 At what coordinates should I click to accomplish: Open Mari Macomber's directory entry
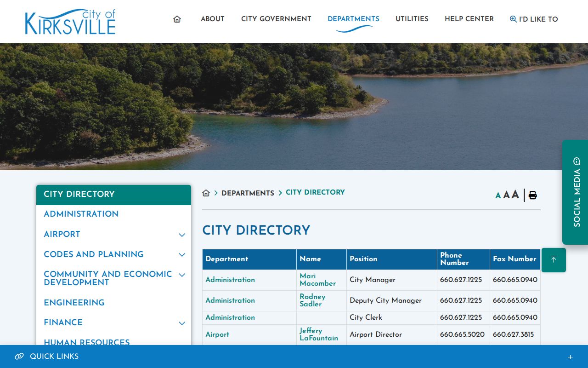pos(318,280)
